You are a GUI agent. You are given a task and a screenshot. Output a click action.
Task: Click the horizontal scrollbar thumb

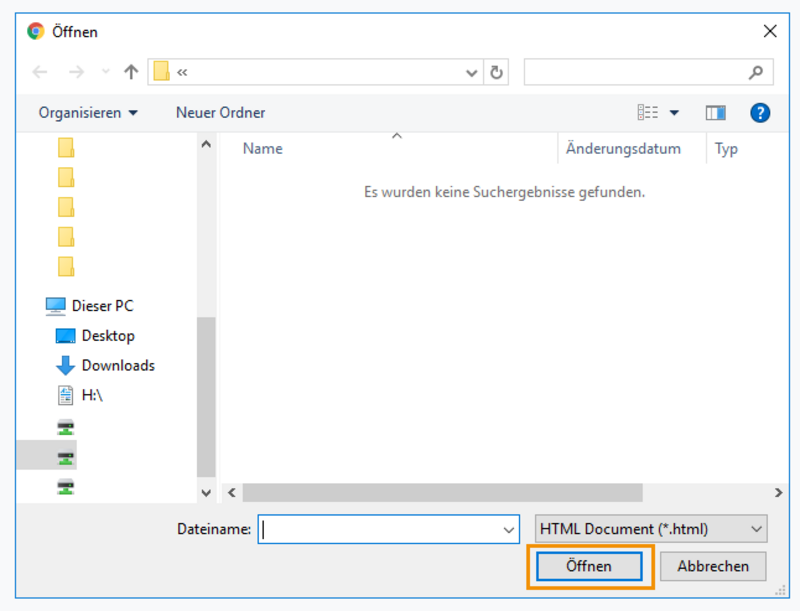point(442,493)
